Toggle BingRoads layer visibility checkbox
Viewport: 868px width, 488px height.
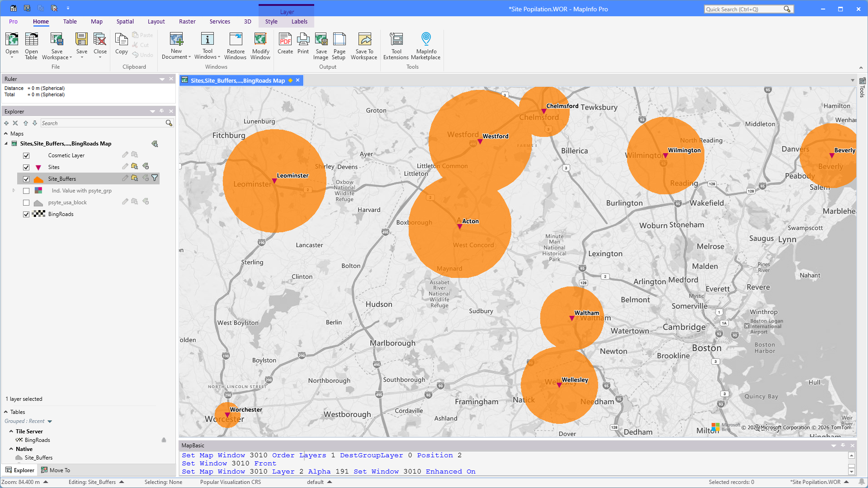[26, 214]
